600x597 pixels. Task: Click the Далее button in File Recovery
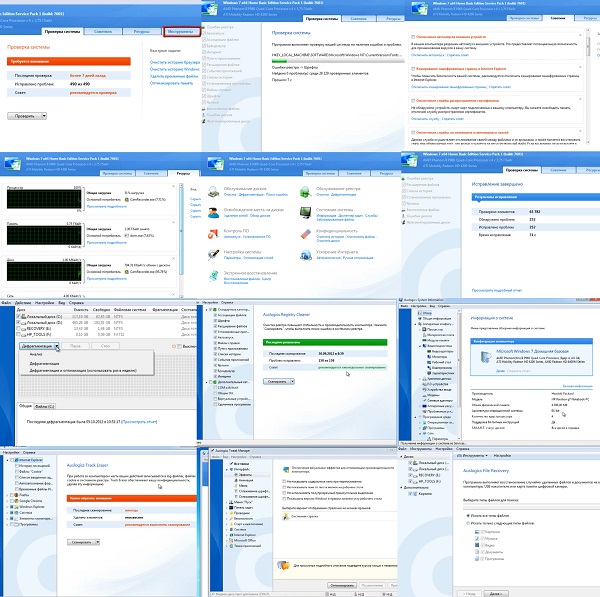pos(496,594)
